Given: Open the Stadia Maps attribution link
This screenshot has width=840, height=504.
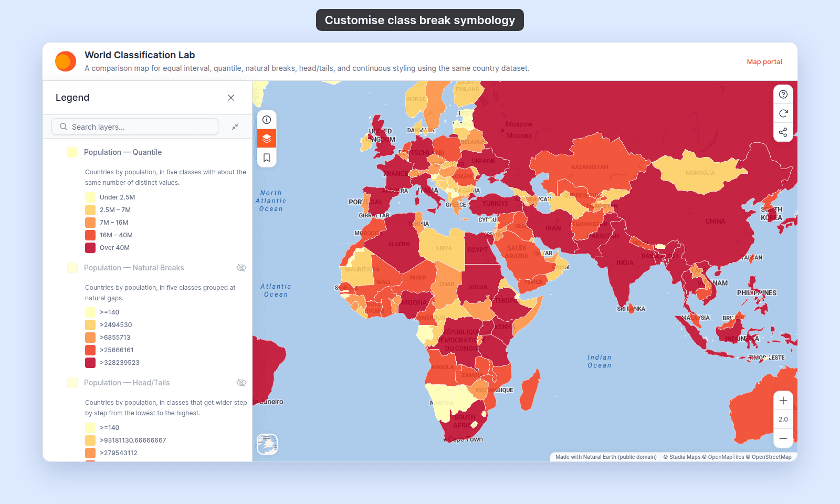Looking at the screenshot, I should pyautogui.click(x=682, y=457).
